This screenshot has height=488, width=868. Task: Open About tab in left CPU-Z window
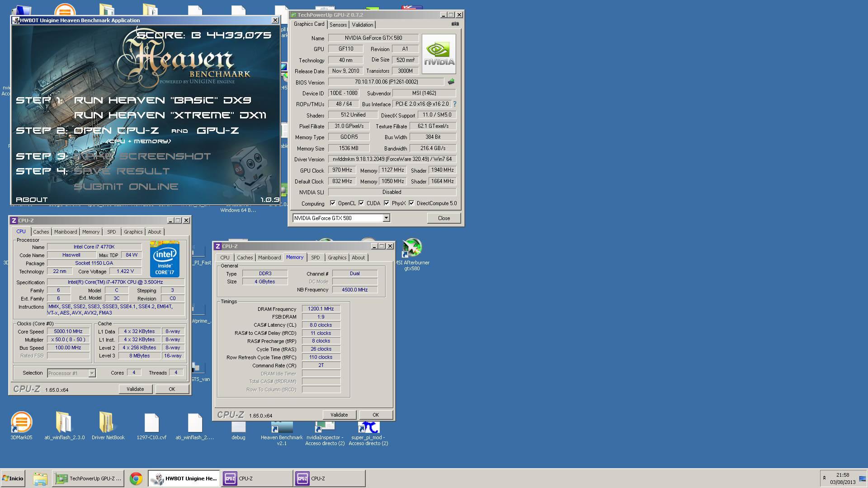(154, 232)
